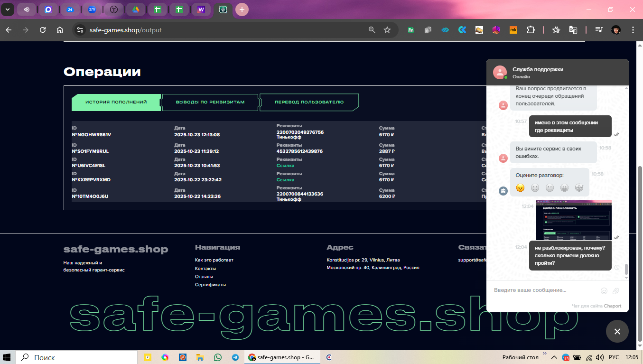The image size is (643, 364).
Task: Rate conversation with the happiest face emoji
Action: click(579, 187)
